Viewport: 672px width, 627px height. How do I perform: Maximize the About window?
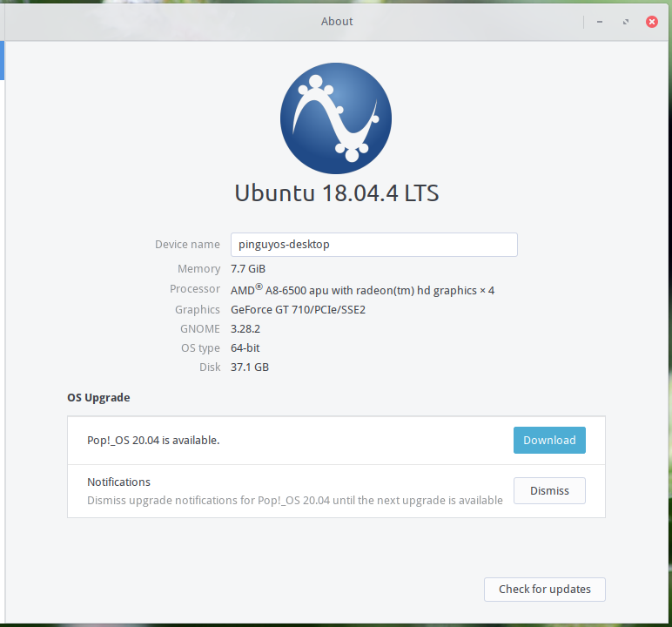pos(626,22)
